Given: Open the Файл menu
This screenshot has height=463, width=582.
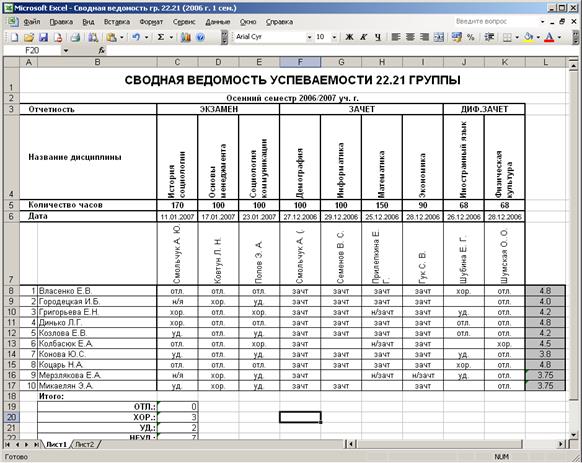Looking at the screenshot, I should 32,22.
